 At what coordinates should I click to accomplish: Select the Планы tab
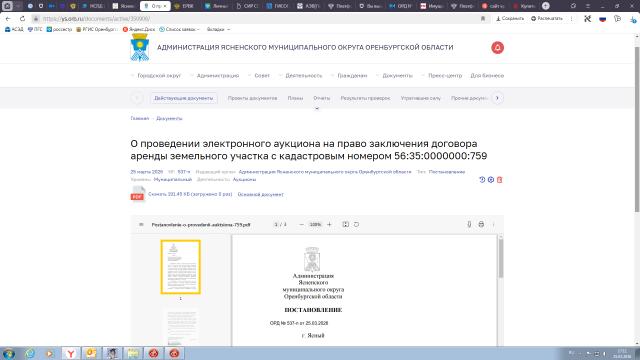[x=295, y=98]
